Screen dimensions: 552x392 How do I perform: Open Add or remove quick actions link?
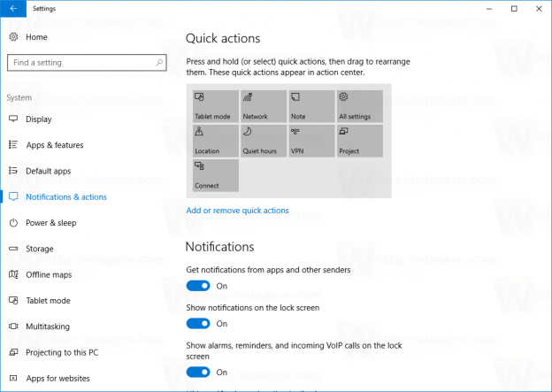pos(237,211)
